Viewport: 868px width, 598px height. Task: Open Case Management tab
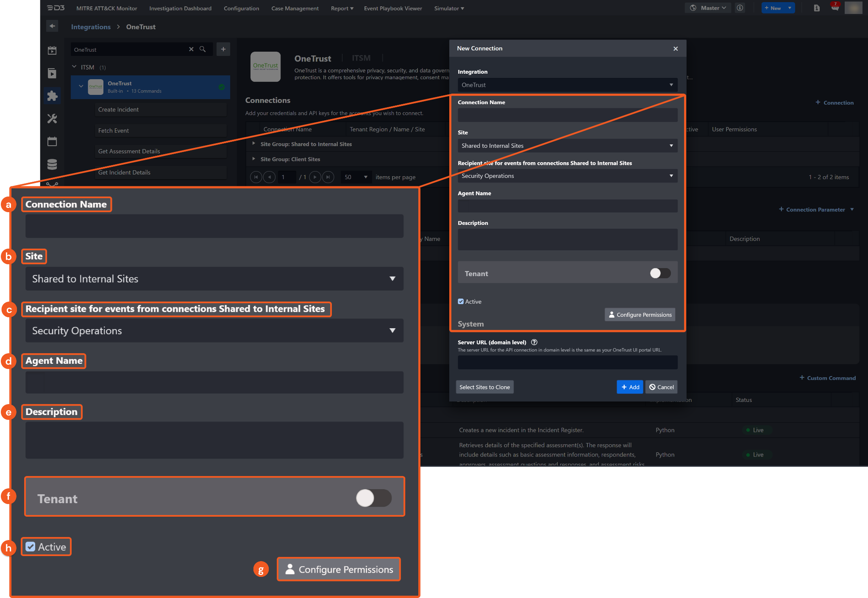coord(295,8)
